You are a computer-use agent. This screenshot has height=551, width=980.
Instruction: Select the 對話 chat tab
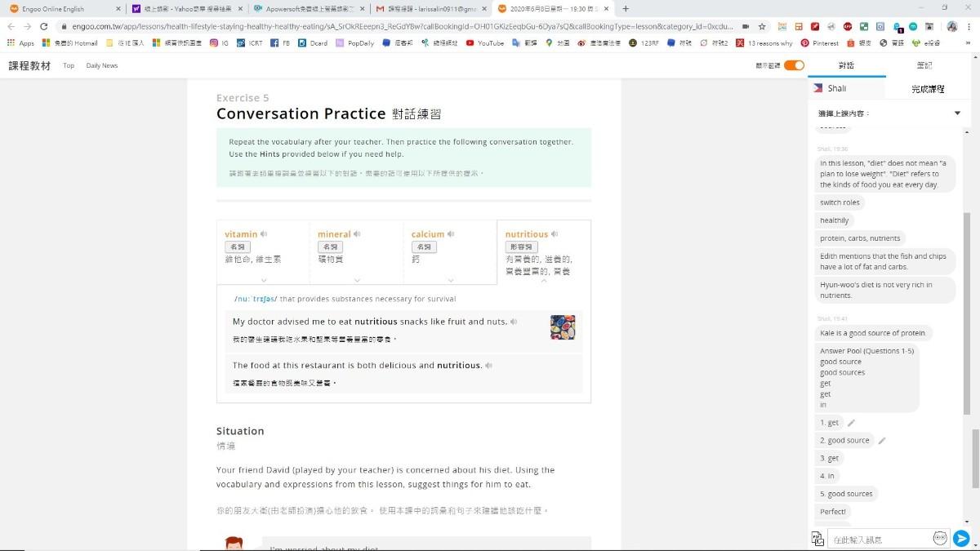pyautogui.click(x=846, y=65)
